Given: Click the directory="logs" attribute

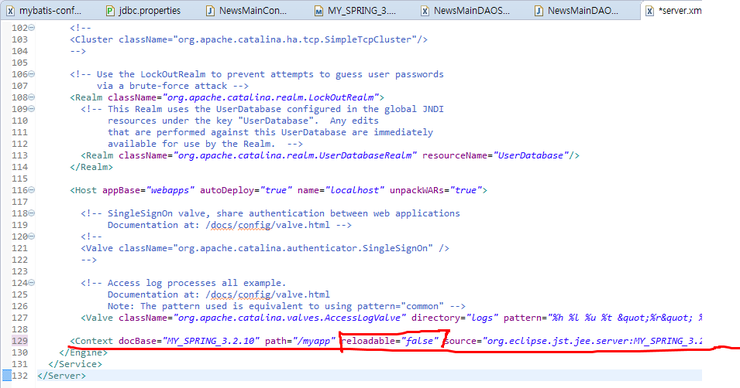Looking at the screenshot, I should 455,318.
